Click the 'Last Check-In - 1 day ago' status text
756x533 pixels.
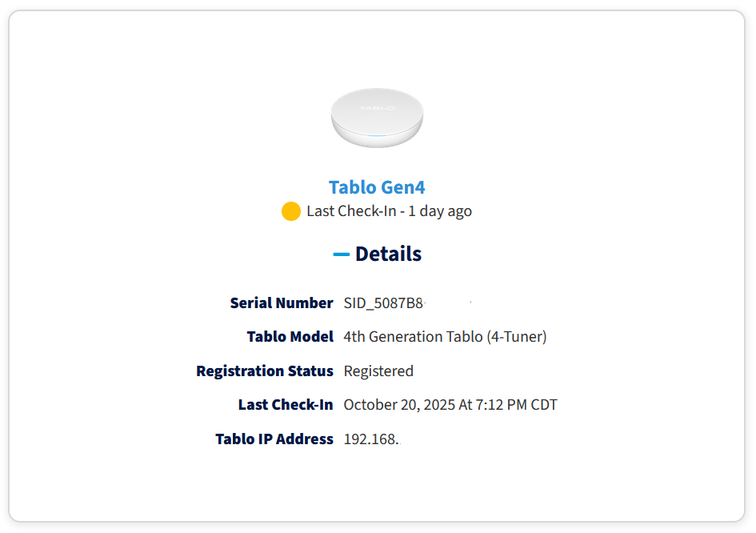389,211
